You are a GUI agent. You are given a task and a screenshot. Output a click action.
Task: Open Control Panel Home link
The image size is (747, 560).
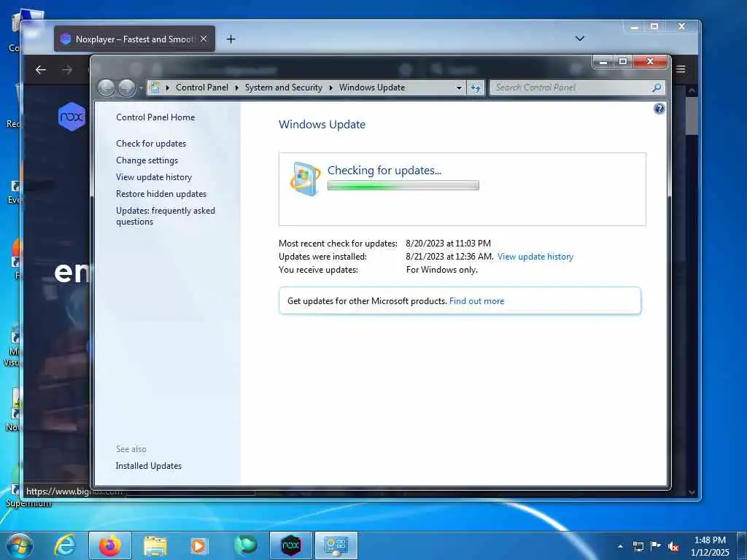pyautogui.click(x=155, y=117)
